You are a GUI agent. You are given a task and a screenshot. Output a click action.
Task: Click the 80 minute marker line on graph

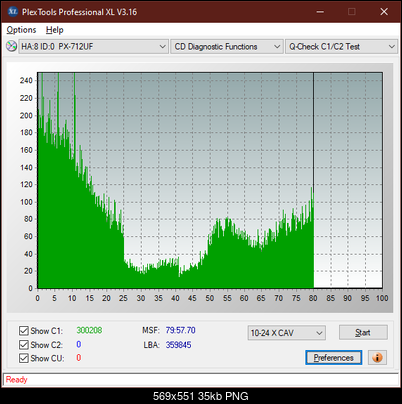pos(313,133)
